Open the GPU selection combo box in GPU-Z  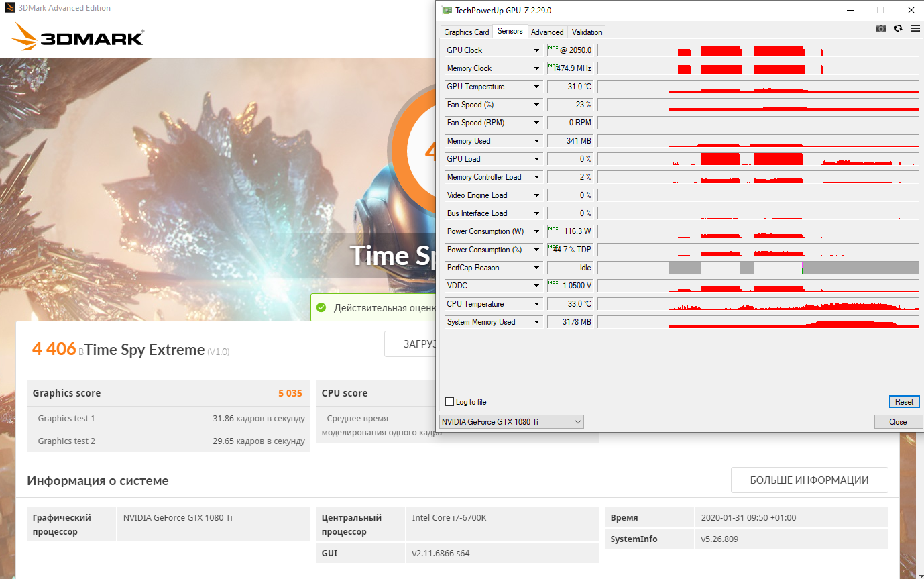tap(511, 422)
